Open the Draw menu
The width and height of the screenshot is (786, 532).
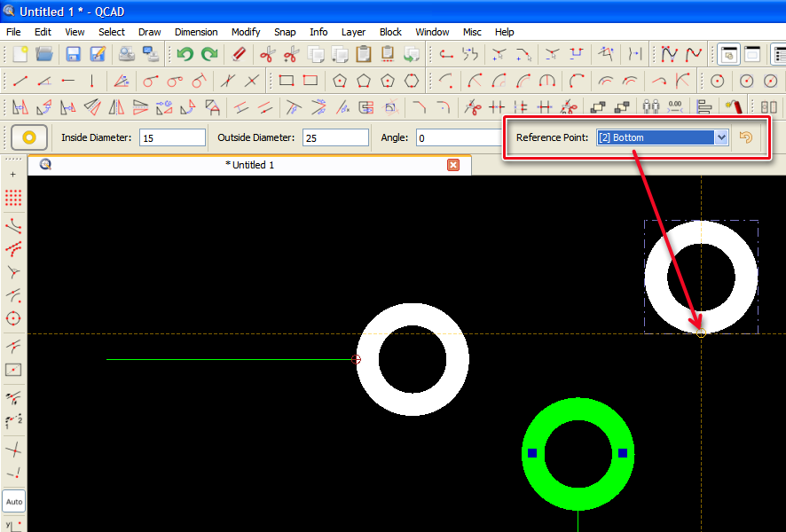pyautogui.click(x=149, y=32)
